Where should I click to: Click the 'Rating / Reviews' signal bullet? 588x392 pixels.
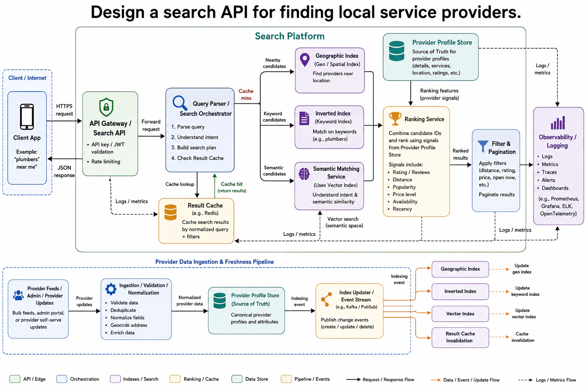(409, 172)
